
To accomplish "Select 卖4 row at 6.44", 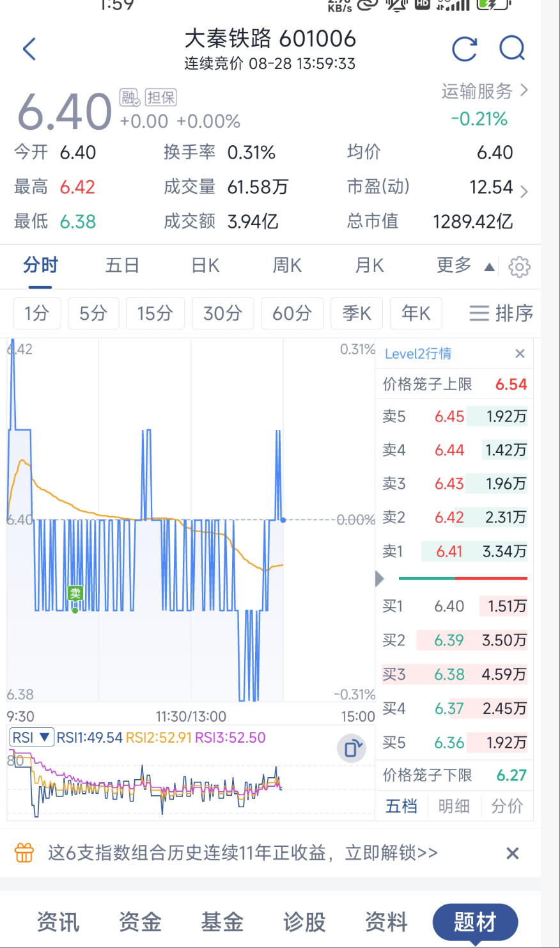I will tap(455, 450).
